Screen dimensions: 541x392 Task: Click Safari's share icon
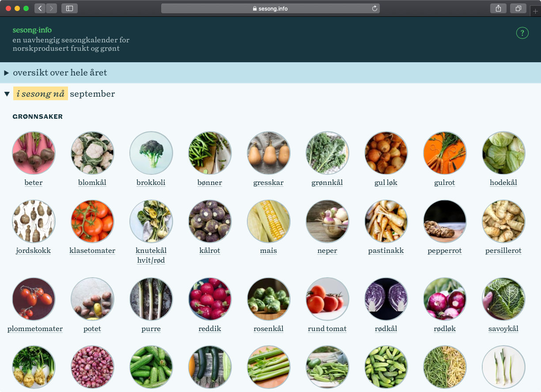pos(498,8)
